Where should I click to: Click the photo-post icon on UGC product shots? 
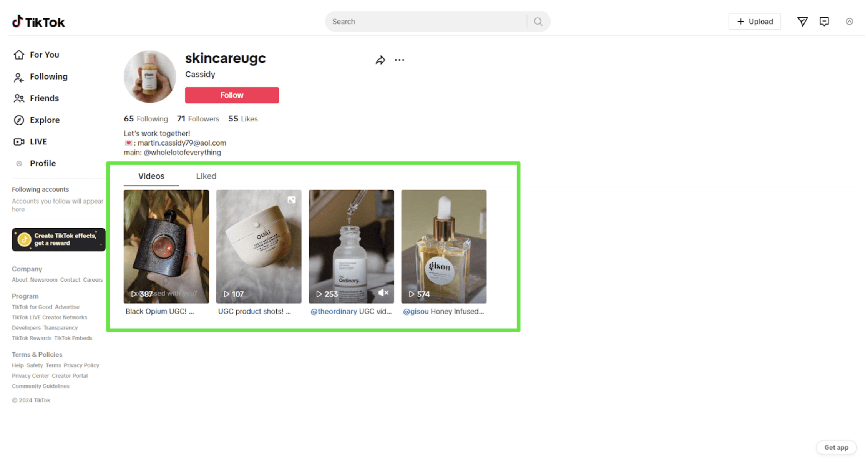click(292, 200)
